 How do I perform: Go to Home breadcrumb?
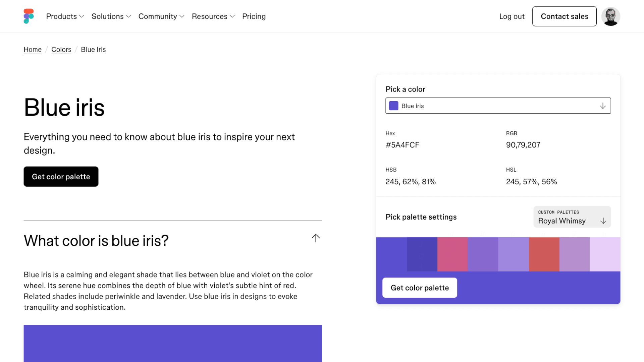pos(33,50)
